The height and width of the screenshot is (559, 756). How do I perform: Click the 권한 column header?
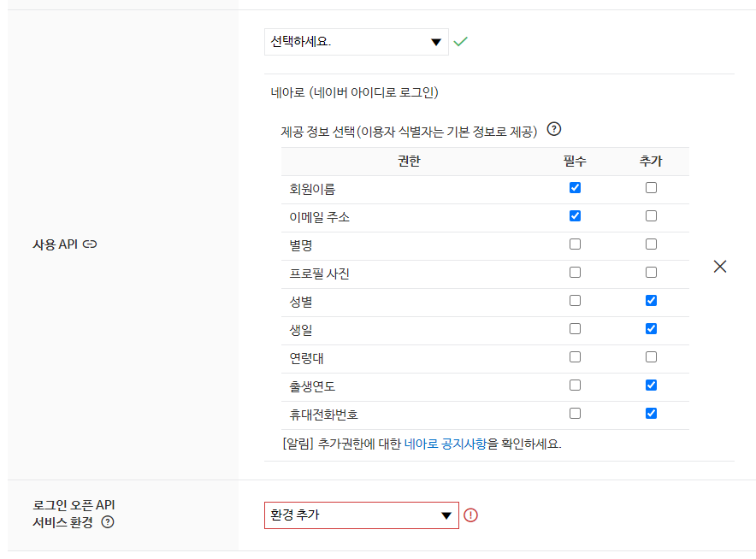tap(409, 161)
